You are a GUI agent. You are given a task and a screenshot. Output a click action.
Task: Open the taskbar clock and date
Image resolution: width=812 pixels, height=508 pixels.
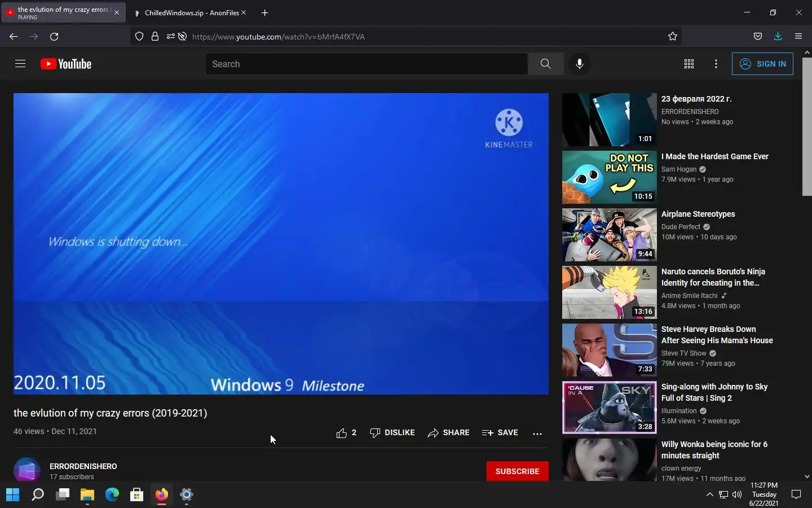[x=764, y=494]
